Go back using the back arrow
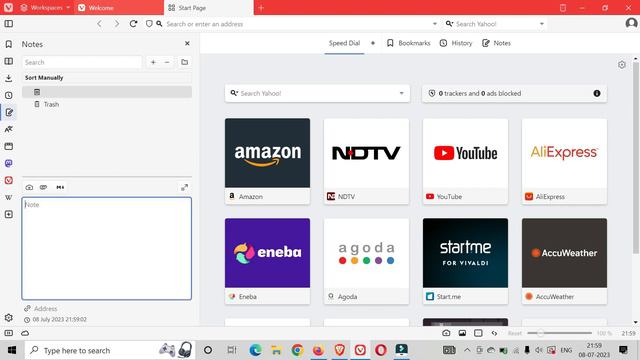640x360 pixels. tap(99, 24)
